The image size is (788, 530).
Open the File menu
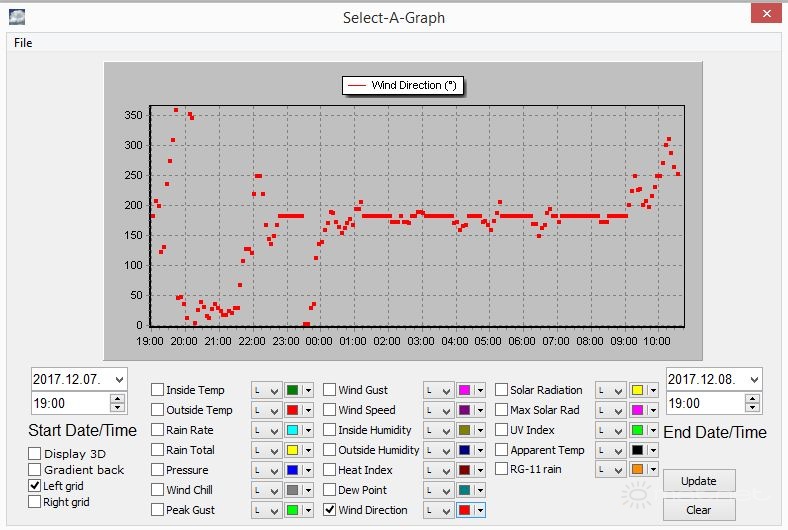[23, 43]
